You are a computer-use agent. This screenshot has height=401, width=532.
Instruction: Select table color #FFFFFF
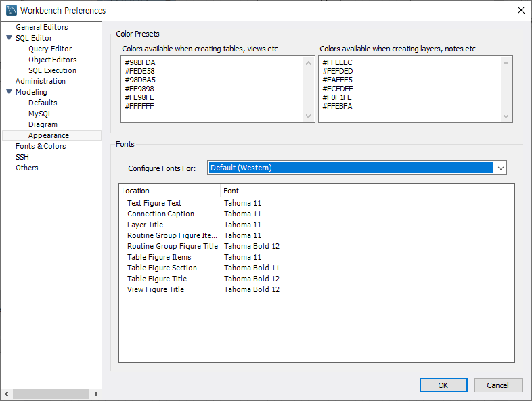coord(139,107)
